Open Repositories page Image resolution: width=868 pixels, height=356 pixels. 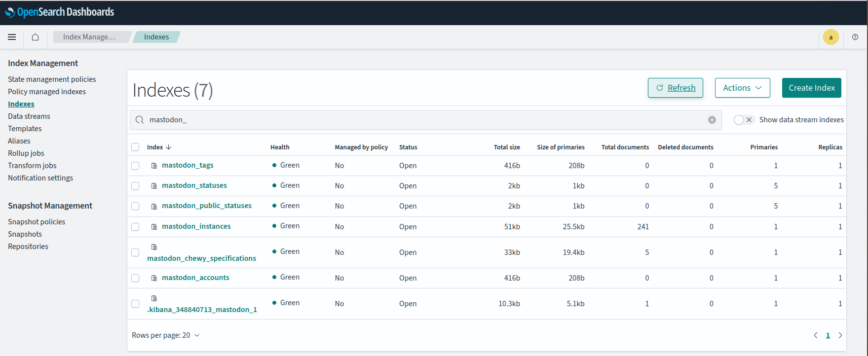pyautogui.click(x=28, y=247)
